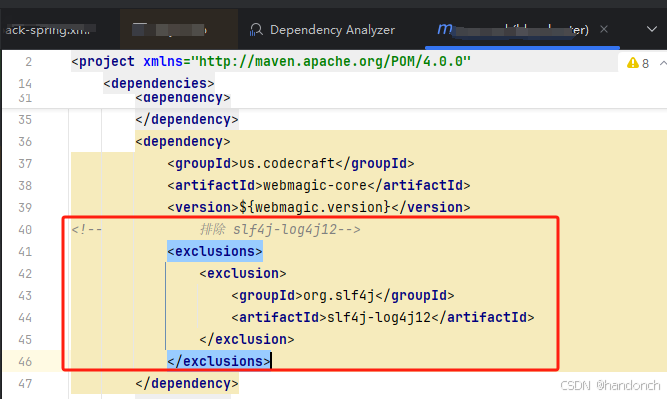Click the sticky <dependencies> line 14
The image size is (667, 399).
(159, 83)
